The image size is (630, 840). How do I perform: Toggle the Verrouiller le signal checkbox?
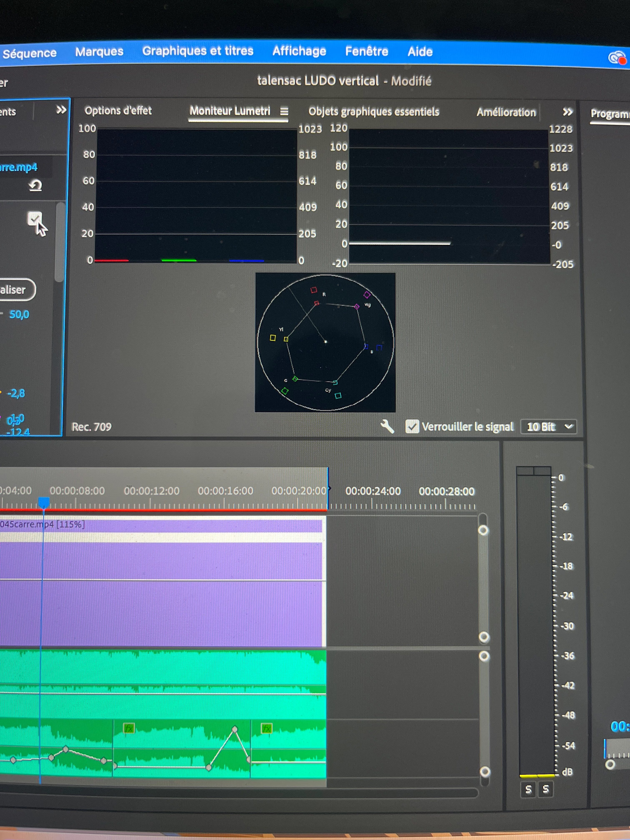click(412, 426)
